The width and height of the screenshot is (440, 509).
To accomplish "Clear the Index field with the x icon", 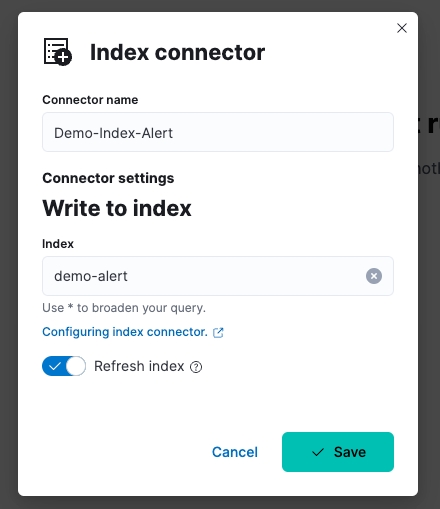I will (374, 276).
